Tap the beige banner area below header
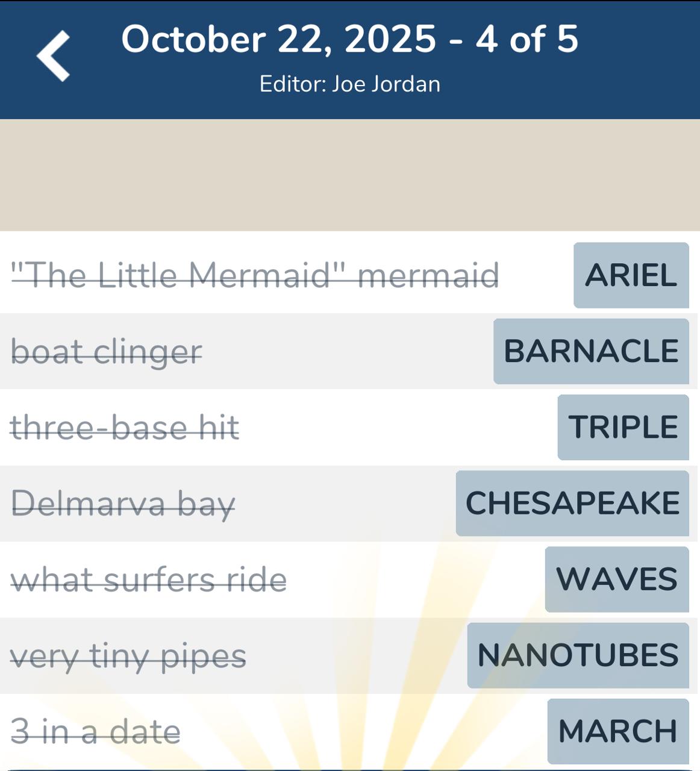Viewport: 700px width, 771px height. (349, 175)
